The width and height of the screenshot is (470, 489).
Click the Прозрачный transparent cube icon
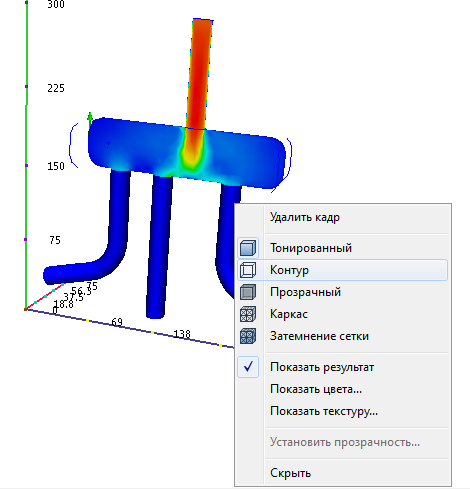coord(248,292)
